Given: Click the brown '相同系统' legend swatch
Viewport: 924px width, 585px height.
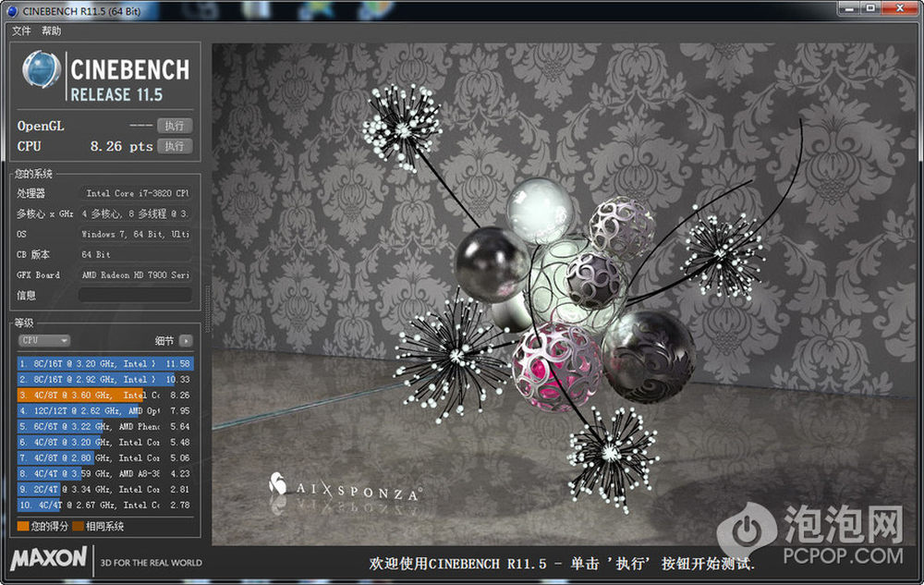Looking at the screenshot, I should [79, 526].
